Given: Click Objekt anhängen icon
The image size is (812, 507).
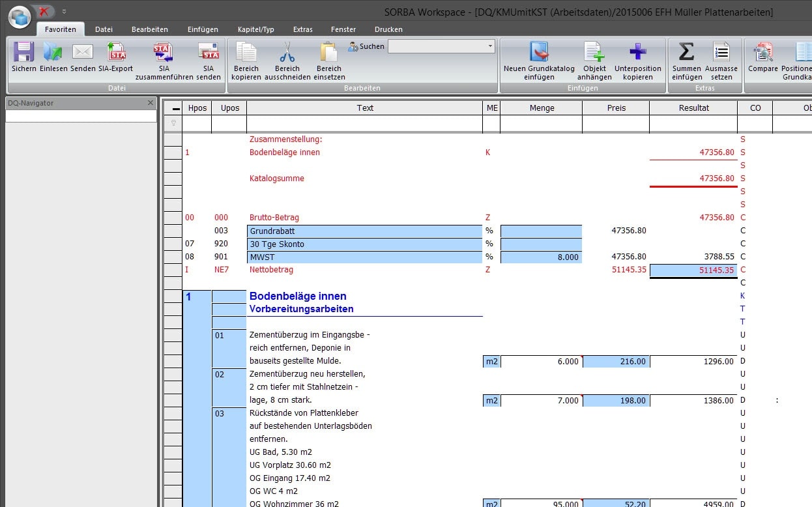Looking at the screenshot, I should [594, 52].
